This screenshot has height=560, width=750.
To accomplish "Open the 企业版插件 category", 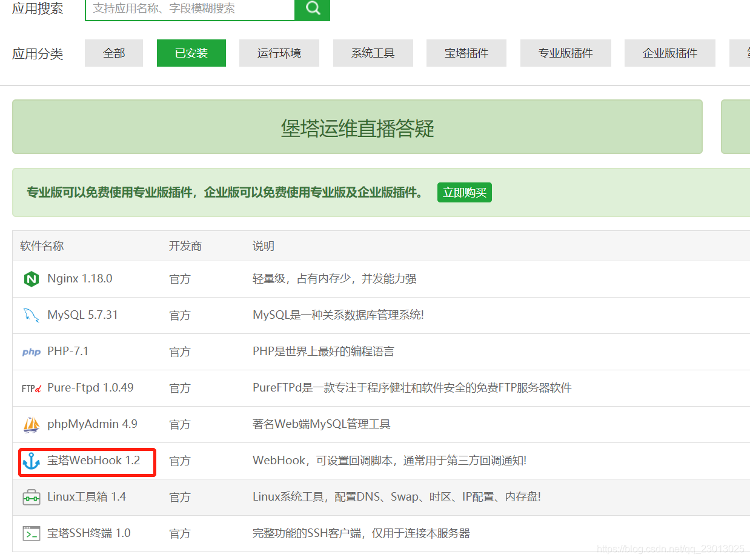I will pyautogui.click(x=670, y=53).
